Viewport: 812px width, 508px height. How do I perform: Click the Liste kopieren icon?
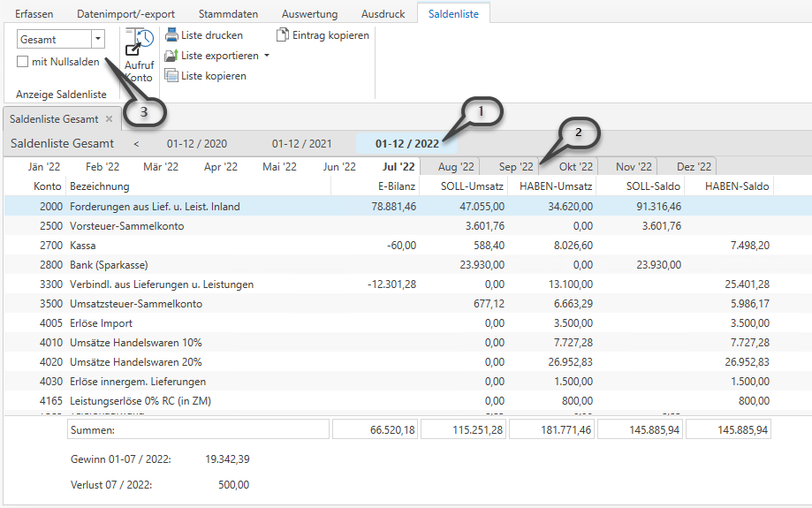(171, 76)
